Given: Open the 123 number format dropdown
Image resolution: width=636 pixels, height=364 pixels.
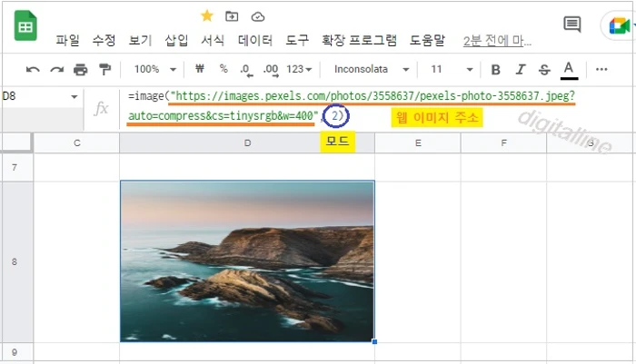Looking at the screenshot, I should tap(299, 69).
